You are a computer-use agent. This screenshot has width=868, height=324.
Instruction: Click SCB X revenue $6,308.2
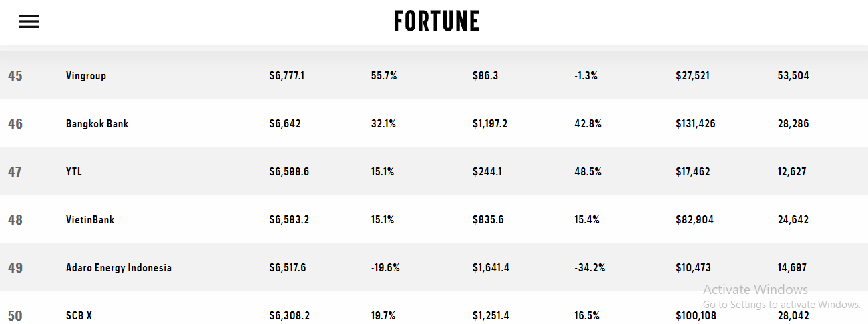289,315
